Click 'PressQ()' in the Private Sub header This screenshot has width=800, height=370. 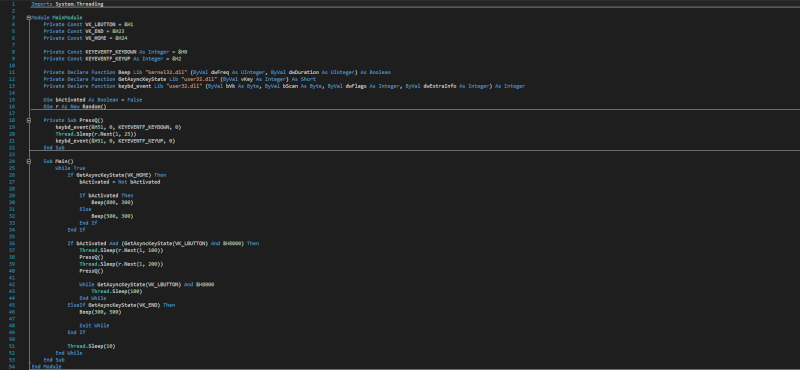coord(91,120)
